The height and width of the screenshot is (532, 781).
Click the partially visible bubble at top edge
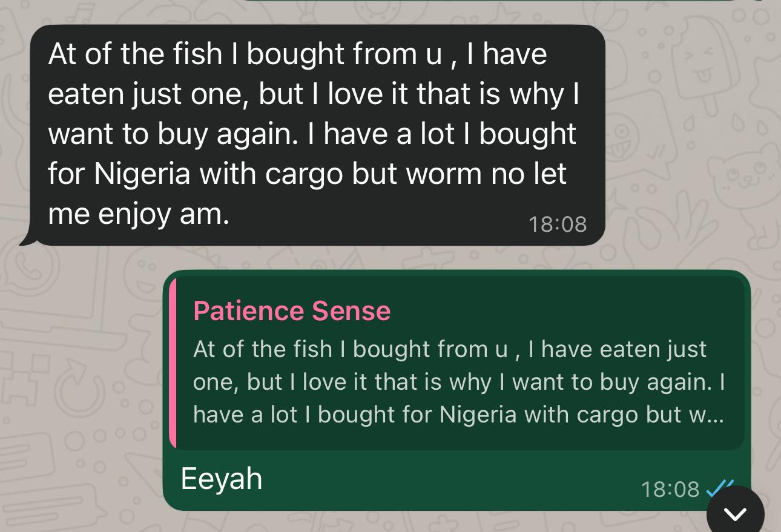click(503, 1)
